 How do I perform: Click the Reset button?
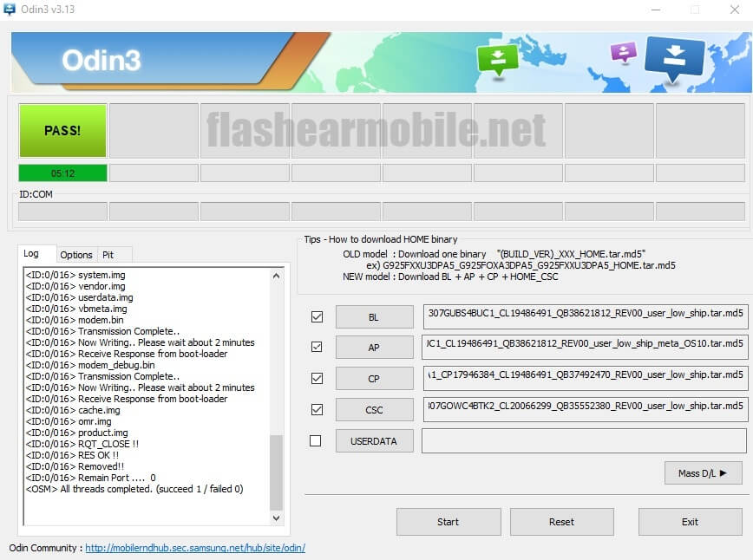[x=562, y=522]
